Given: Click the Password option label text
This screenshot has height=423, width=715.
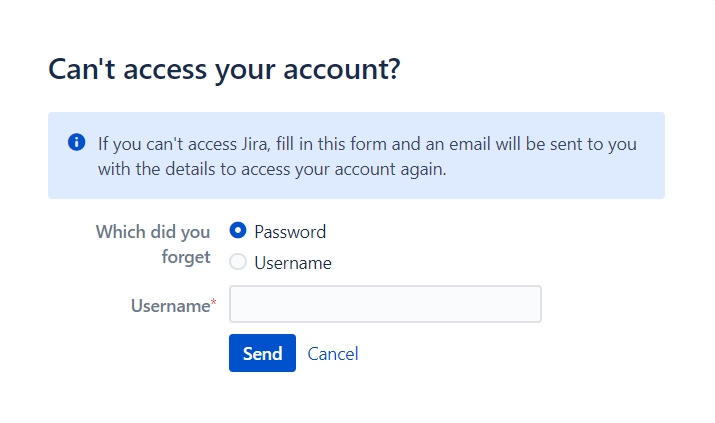Looking at the screenshot, I should 290,232.
